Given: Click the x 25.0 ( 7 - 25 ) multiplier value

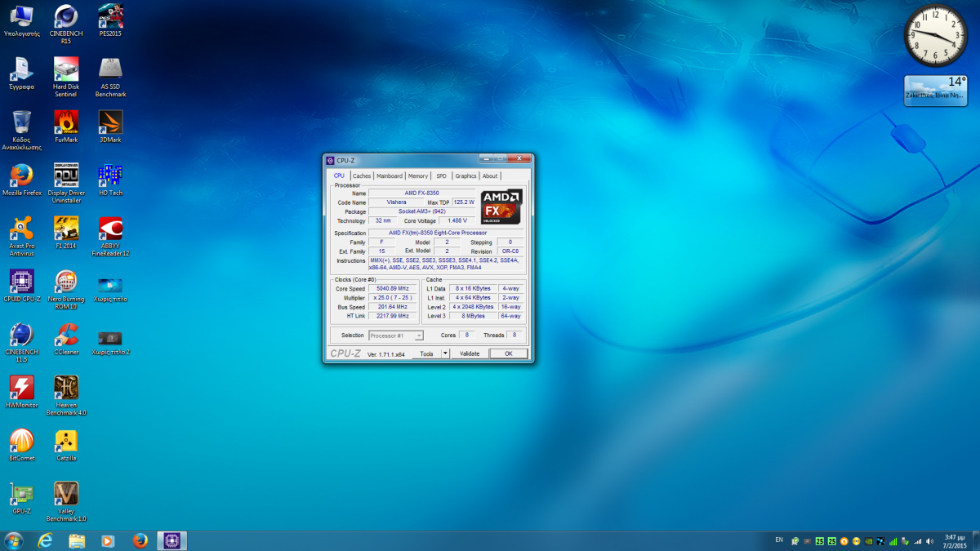Looking at the screenshot, I should click(393, 298).
